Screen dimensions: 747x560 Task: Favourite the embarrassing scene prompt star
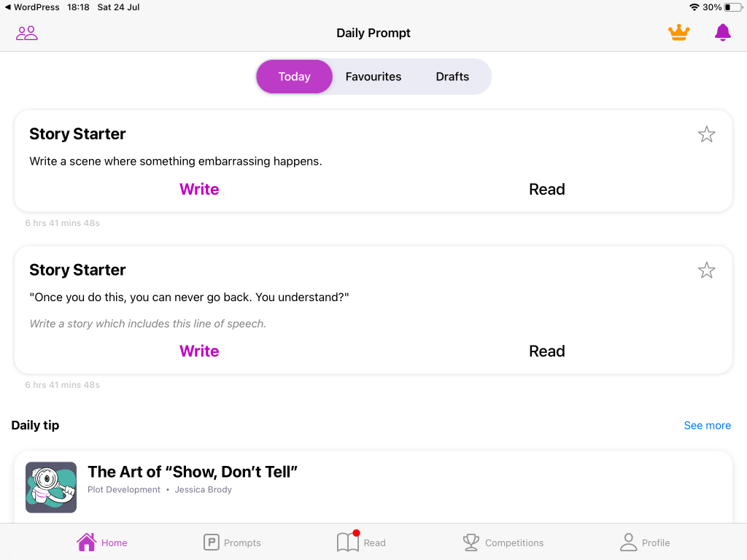pyautogui.click(x=706, y=134)
